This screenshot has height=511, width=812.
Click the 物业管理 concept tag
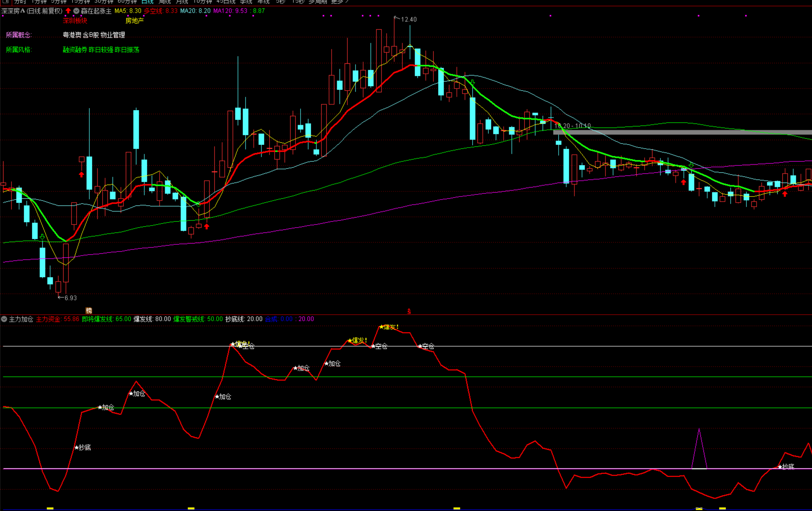113,35
